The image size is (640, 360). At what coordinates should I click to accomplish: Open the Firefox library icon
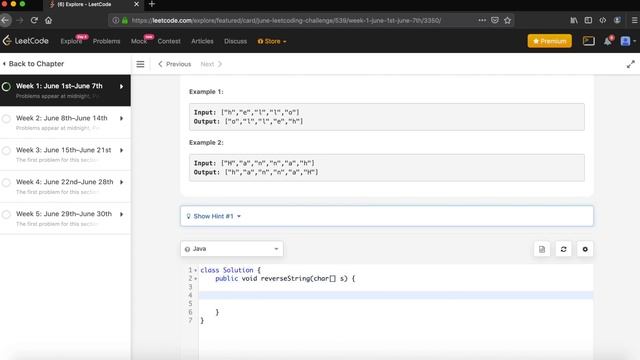pyautogui.click(x=574, y=20)
